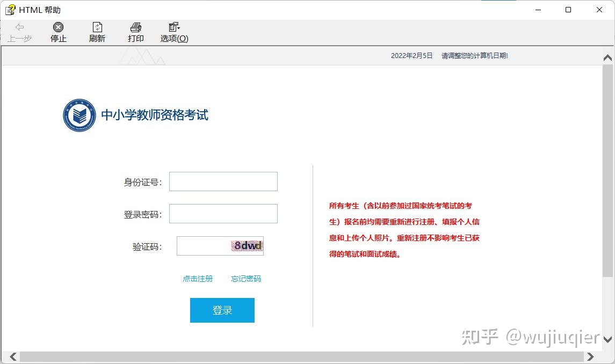The width and height of the screenshot is (615, 364).
Task: Open the 点击注册 registration link
Action: (x=198, y=279)
